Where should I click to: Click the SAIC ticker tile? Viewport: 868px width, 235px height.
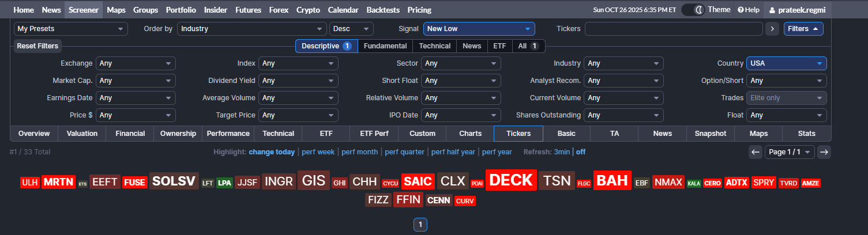coord(418,181)
